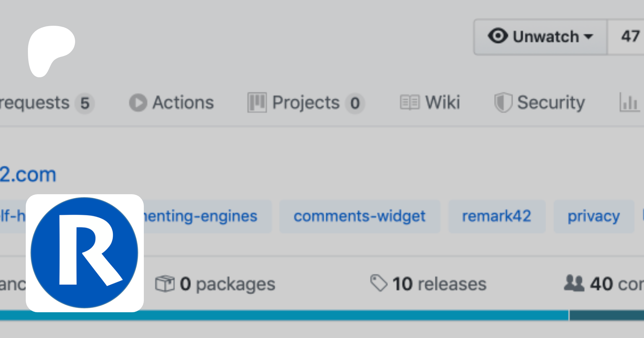Image resolution: width=644 pixels, height=338 pixels.
Task: Select the privacy topic tag
Action: (x=594, y=216)
